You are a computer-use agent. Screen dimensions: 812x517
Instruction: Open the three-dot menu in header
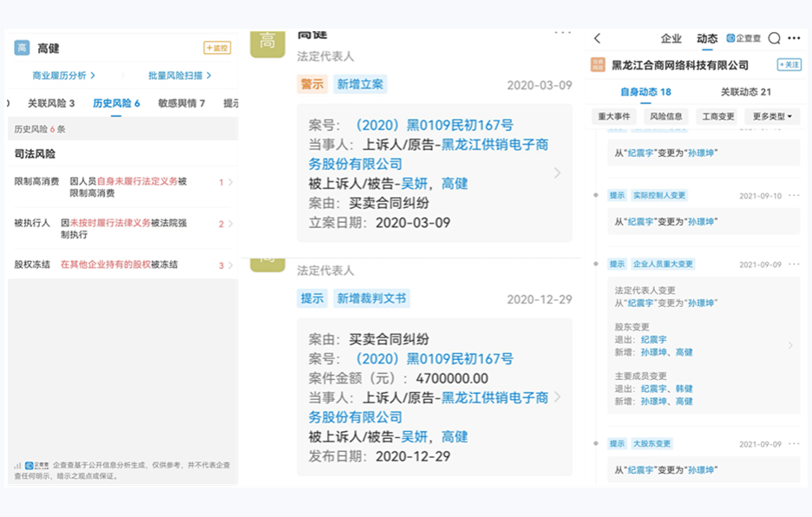coord(794,39)
